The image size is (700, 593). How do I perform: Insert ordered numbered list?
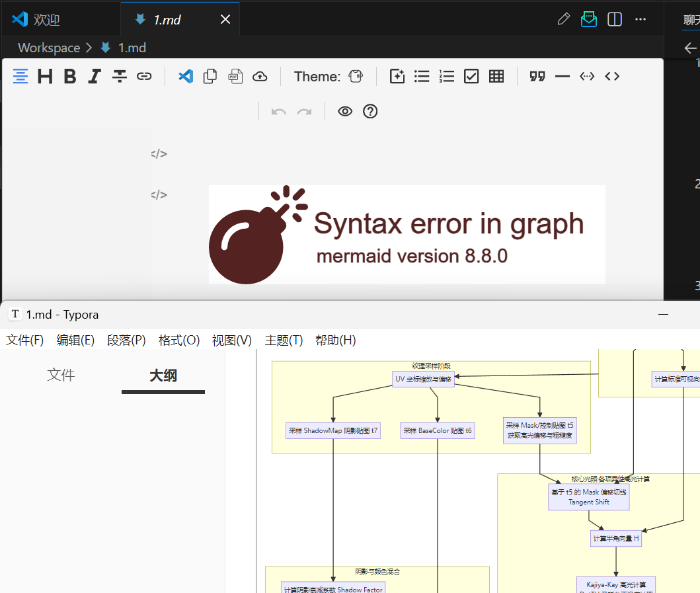tap(446, 77)
